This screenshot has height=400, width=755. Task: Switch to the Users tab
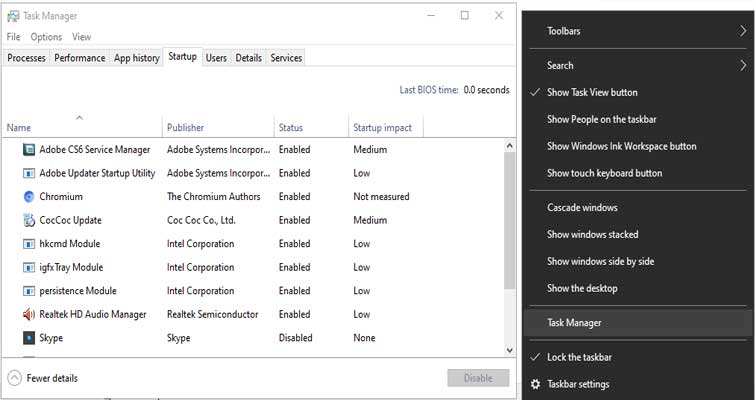(x=216, y=58)
